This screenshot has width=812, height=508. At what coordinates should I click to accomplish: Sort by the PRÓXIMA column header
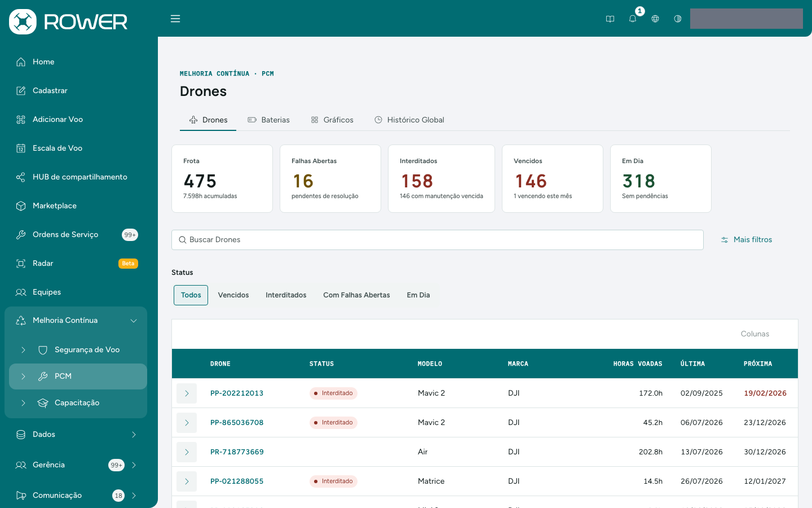pos(758,364)
